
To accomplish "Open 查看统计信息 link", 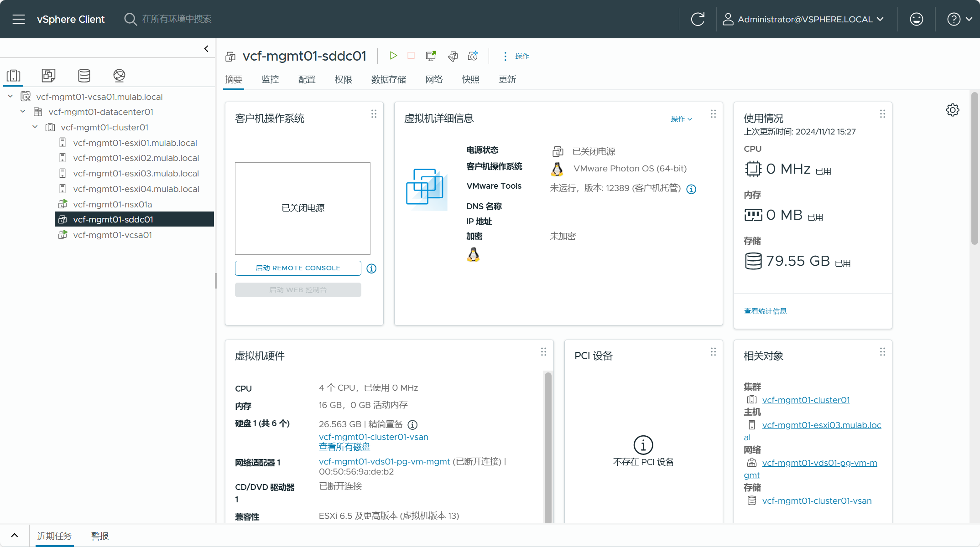I will (x=765, y=311).
